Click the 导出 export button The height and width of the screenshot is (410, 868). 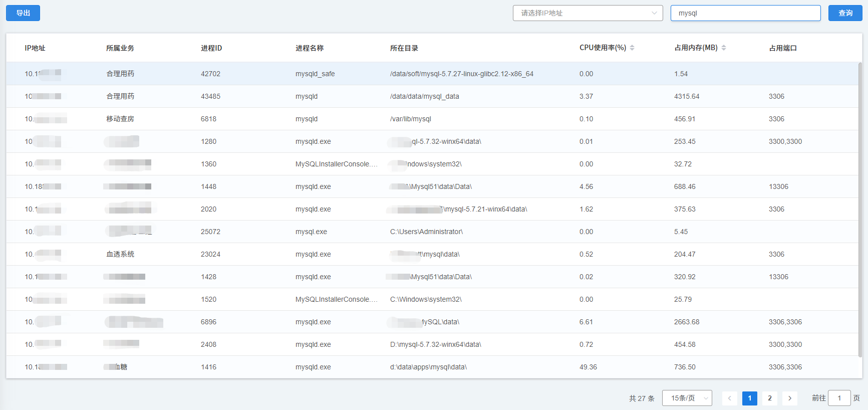click(x=23, y=13)
